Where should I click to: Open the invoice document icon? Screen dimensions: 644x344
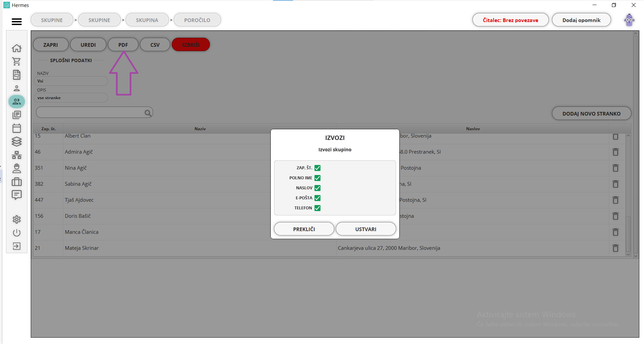(x=17, y=75)
